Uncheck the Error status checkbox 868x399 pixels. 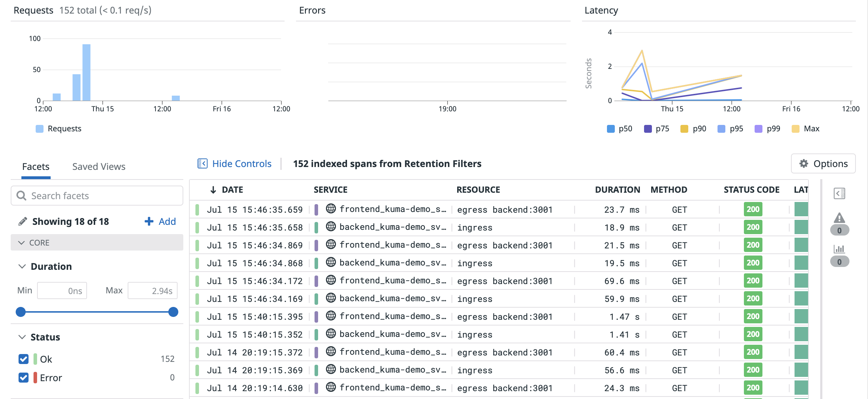point(24,378)
